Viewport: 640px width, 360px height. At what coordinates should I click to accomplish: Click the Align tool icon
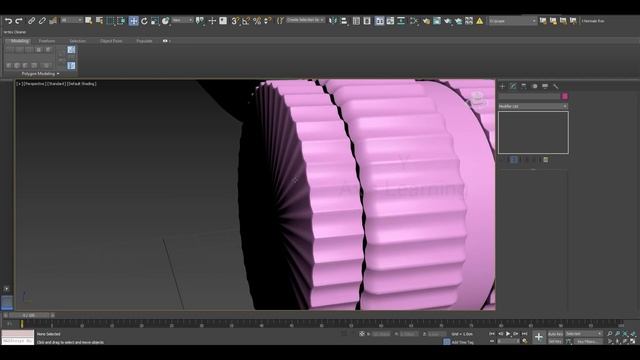point(344,21)
